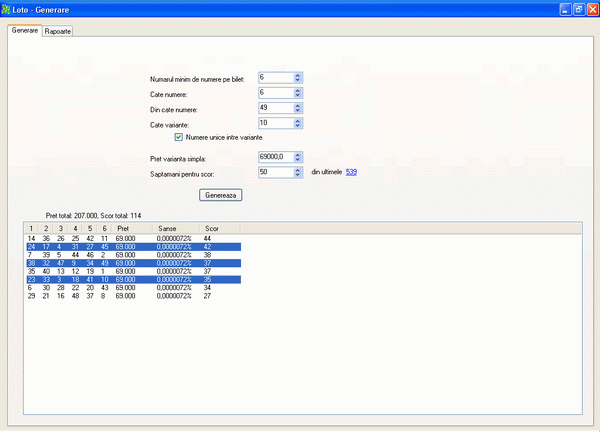600x432 pixels.
Task: Open the 539 link after 'din ultimele'
Action: point(351,172)
